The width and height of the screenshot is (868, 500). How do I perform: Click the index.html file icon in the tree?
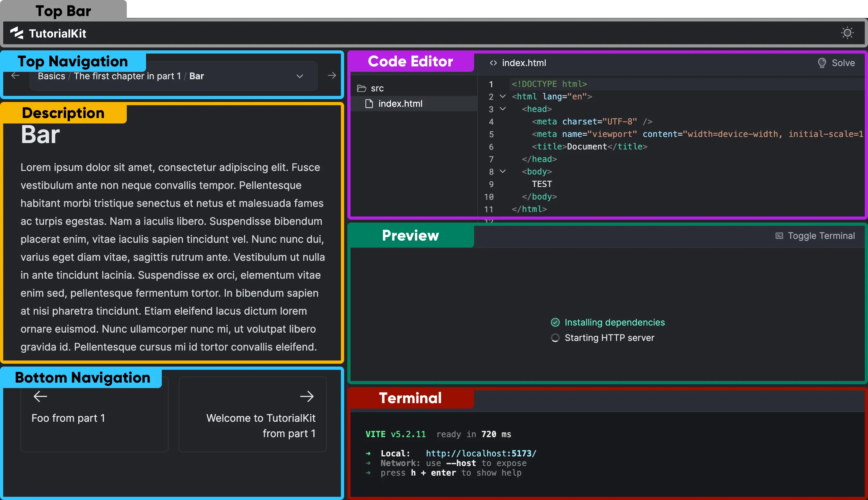[x=369, y=104]
